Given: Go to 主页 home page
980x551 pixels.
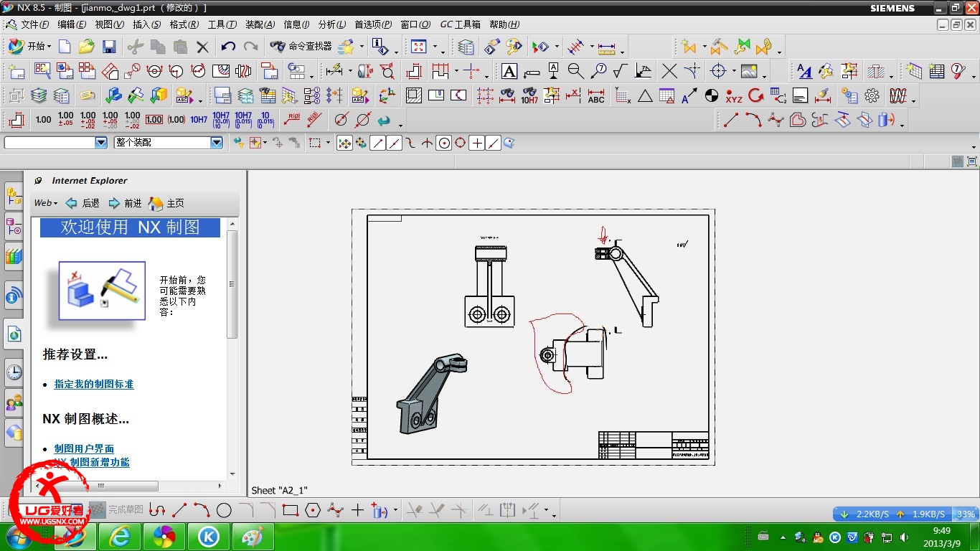Looking at the screenshot, I should point(166,203).
